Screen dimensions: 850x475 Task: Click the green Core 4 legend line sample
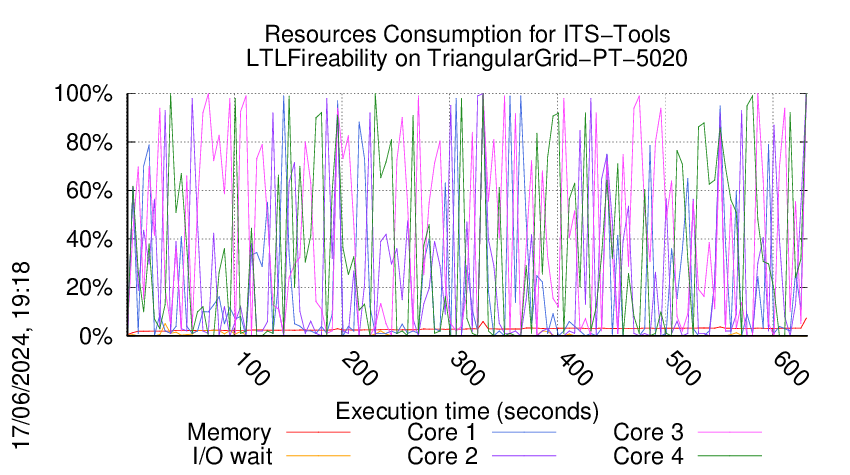click(x=730, y=456)
